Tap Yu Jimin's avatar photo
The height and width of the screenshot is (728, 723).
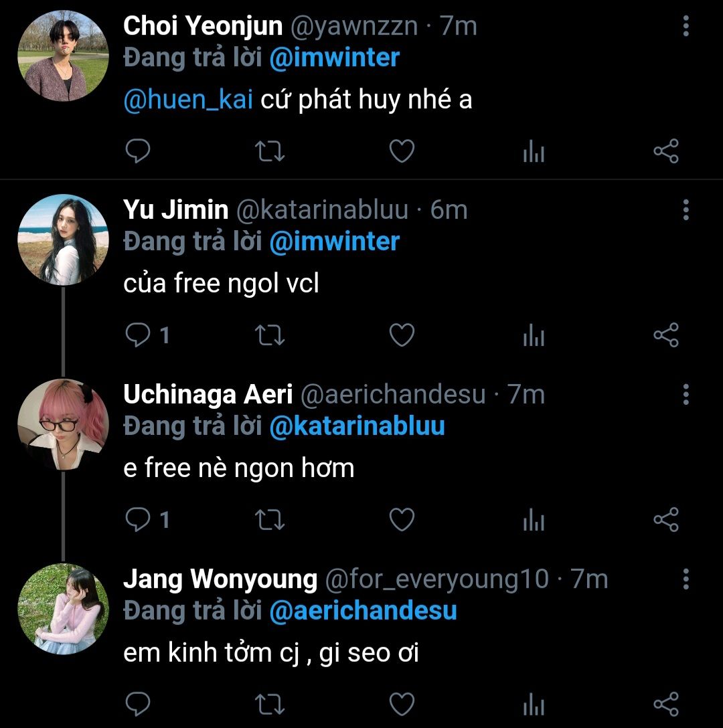62,240
